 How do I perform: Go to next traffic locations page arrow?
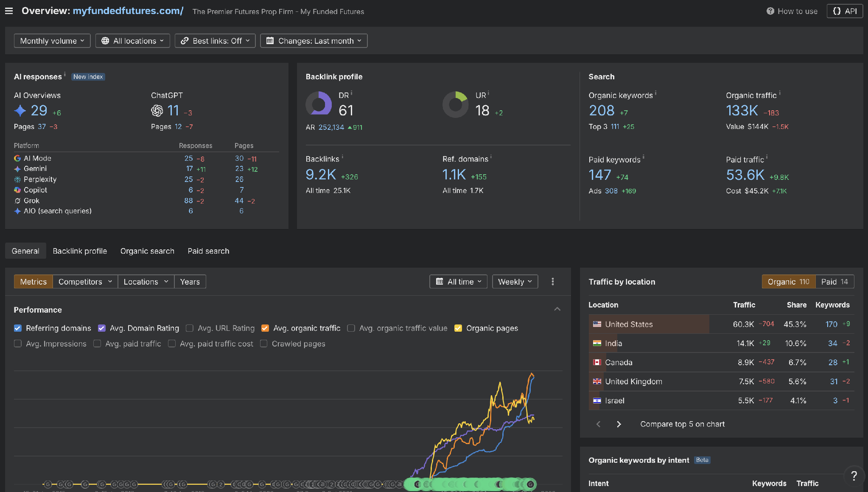tap(619, 424)
